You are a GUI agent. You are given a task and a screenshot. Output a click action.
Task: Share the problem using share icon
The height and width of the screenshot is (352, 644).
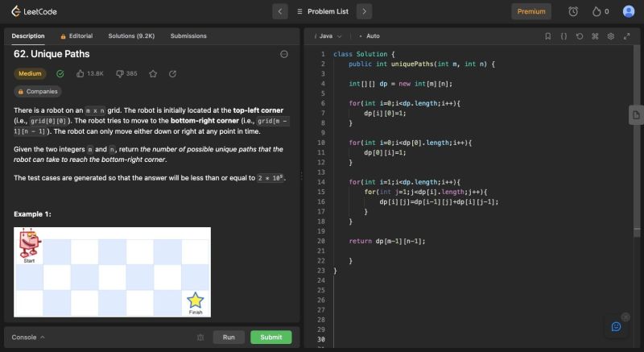(172, 73)
